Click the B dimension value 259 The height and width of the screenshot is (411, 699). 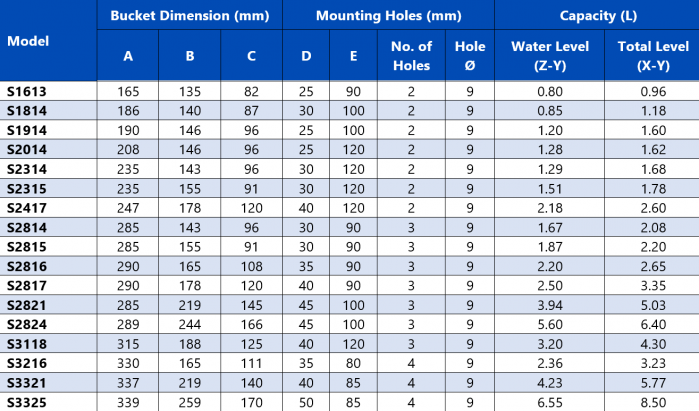point(190,403)
